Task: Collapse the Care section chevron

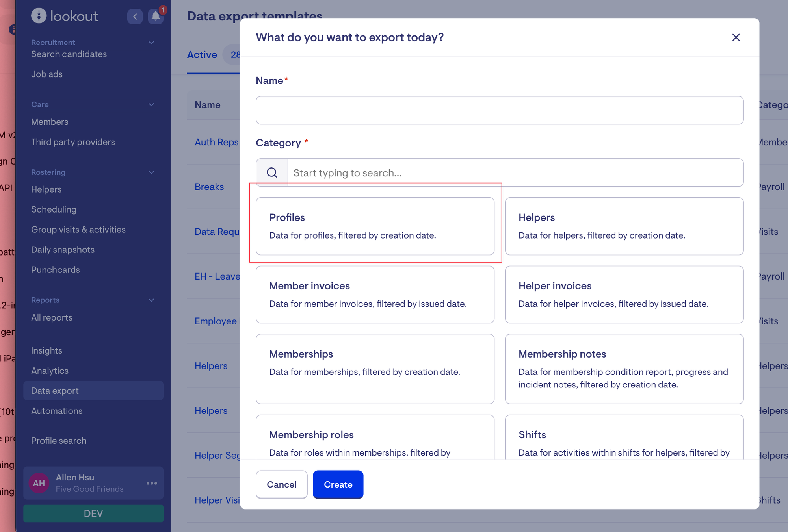Action: pos(151,104)
